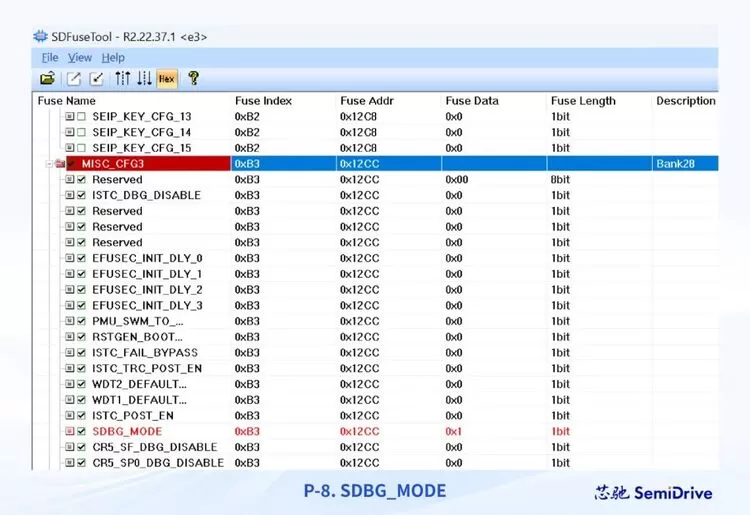Screen dimensions: 750x515
Task: Click the Fuse Data column header
Action: 470,101
